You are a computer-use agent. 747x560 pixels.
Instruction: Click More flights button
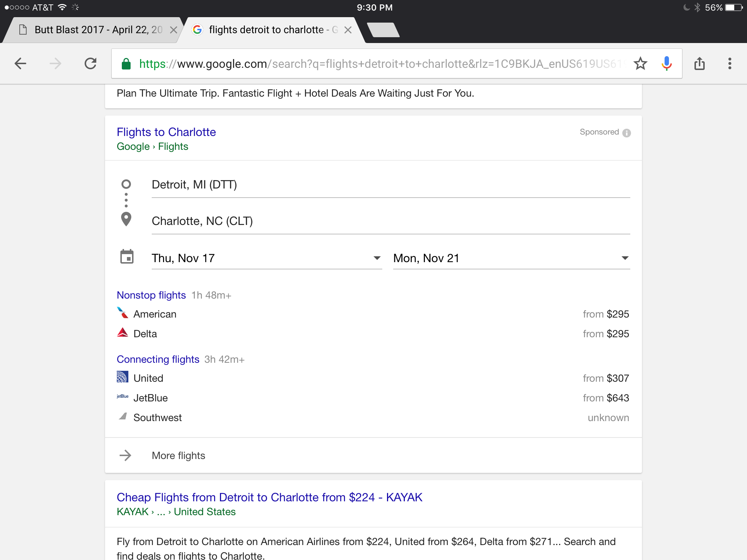click(x=178, y=456)
